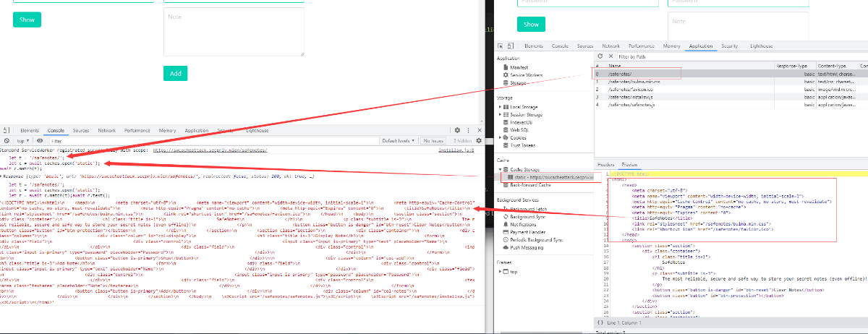
Task: Select IndexedDB in Storage sidebar
Action: pos(516,122)
